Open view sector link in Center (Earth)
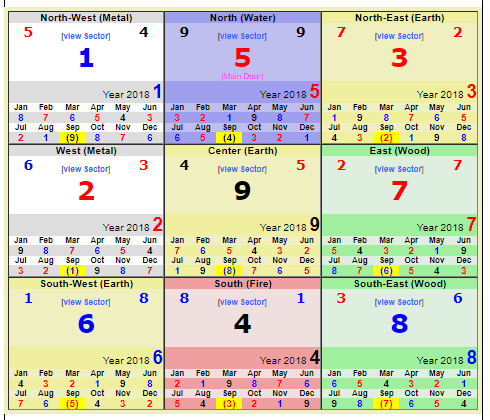 coord(242,169)
